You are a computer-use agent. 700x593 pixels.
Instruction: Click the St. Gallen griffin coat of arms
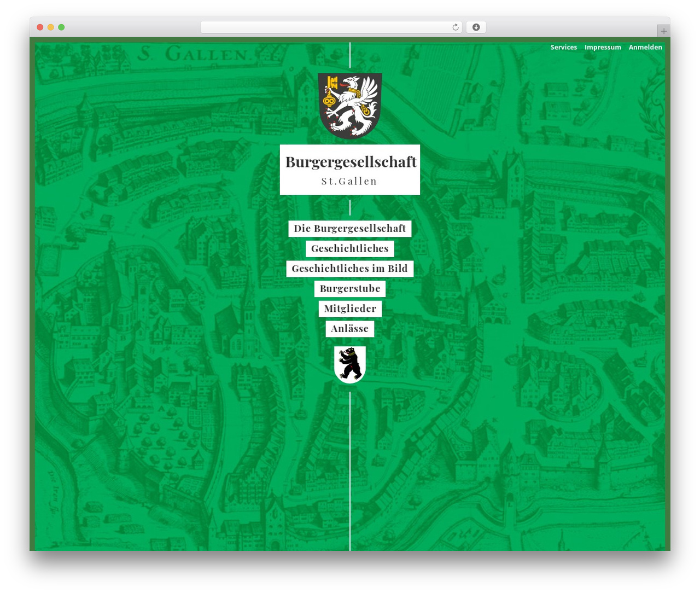click(x=350, y=106)
